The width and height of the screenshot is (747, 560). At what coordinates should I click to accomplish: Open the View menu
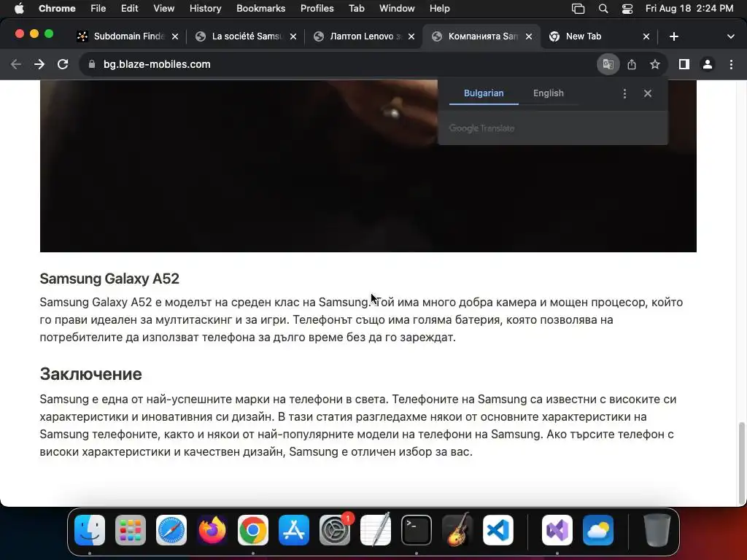164,9
